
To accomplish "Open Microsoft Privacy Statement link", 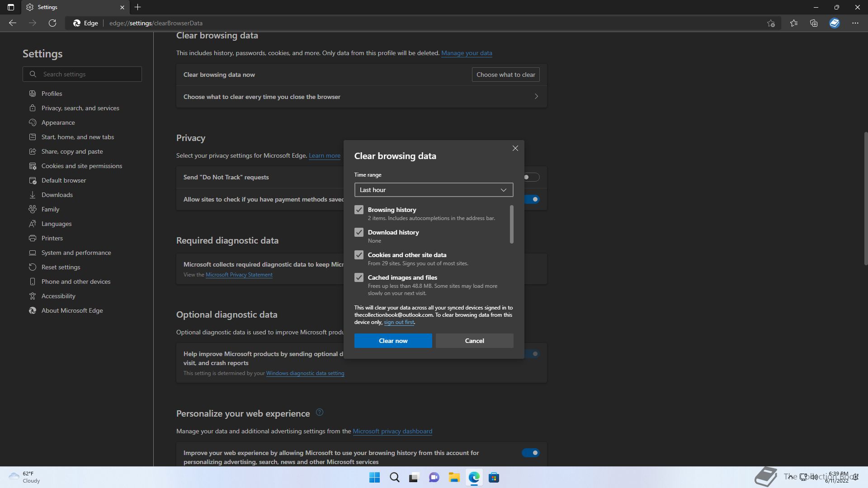I will [x=239, y=275].
